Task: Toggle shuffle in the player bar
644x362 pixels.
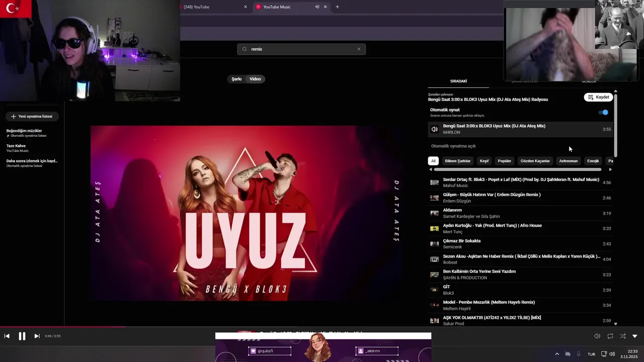Action: click(x=623, y=336)
